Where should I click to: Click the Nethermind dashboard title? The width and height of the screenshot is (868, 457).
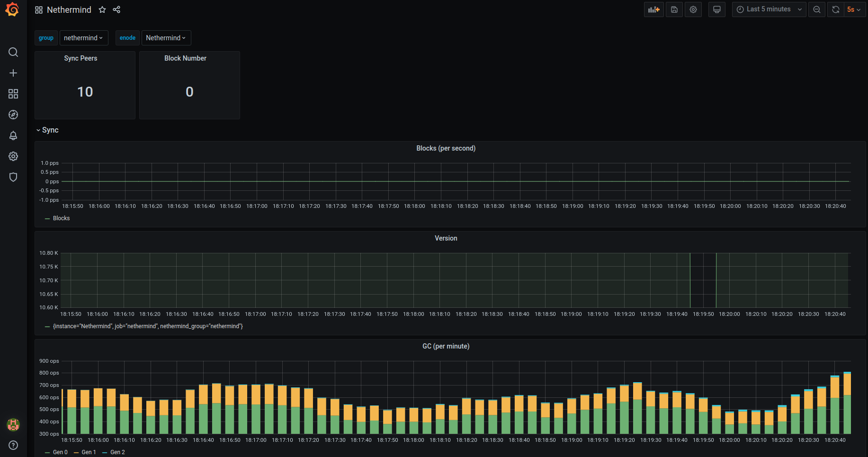tap(69, 10)
